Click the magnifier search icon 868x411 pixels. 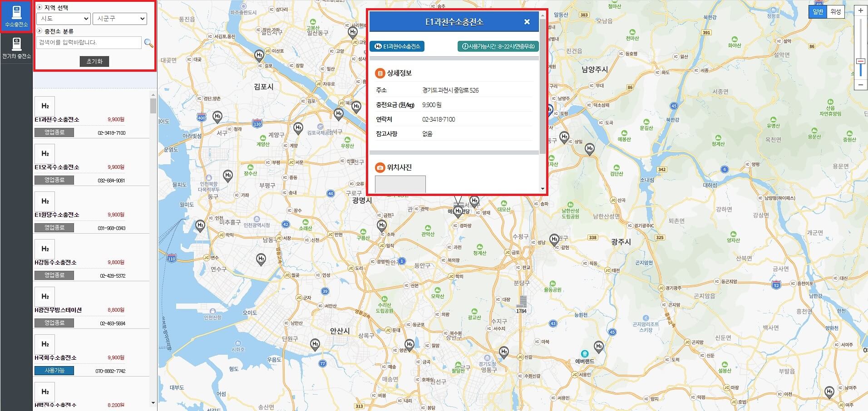148,43
